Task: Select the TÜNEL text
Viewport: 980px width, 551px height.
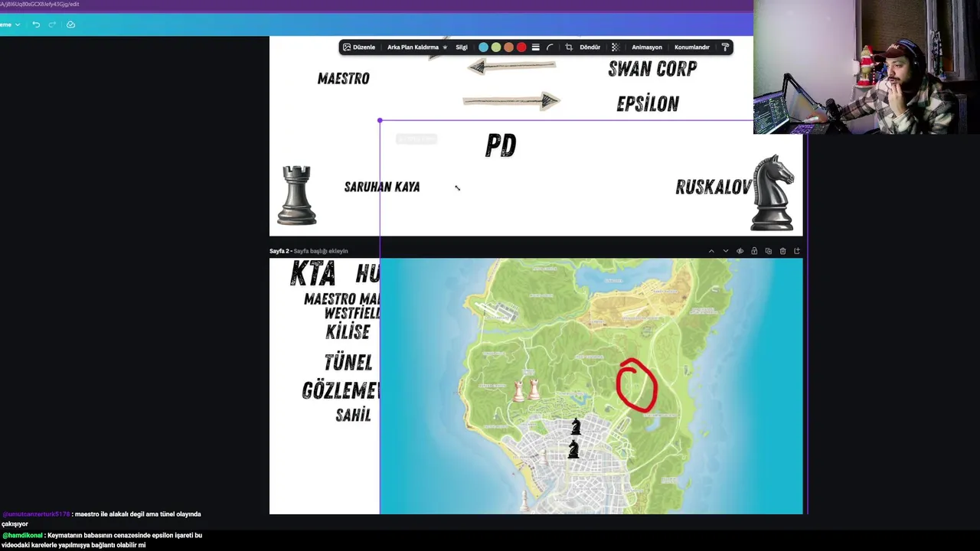Action: (x=348, y=362)
